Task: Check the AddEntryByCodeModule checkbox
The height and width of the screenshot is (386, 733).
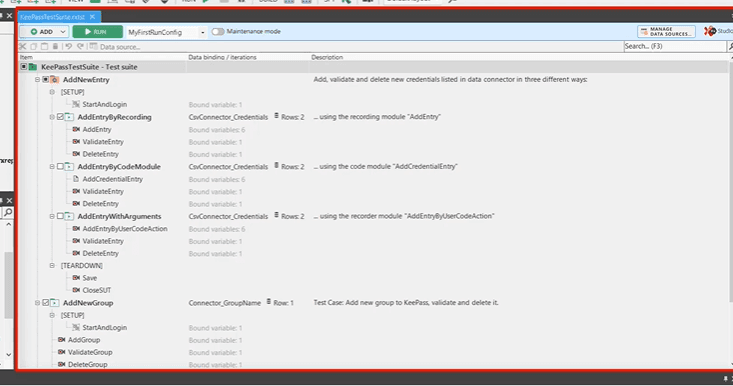Action: click(60, 166)
